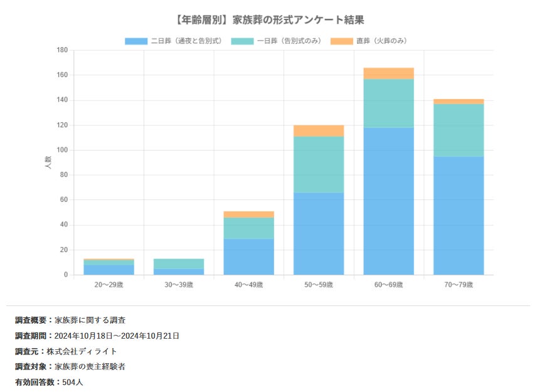This screenshot has width=537, height=392.
Task: Click the blue segment of the 60〜69歳 bar
Action: coord(389,201)
